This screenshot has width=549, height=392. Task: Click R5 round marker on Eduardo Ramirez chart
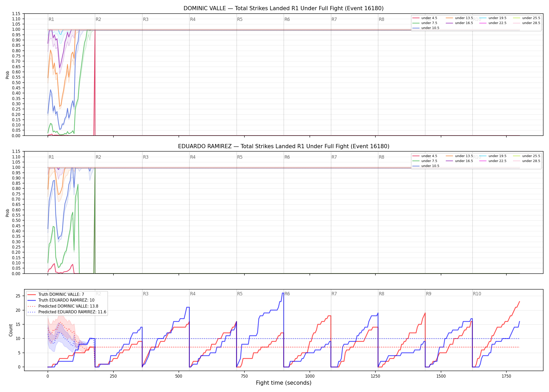(x=240, y=157)
